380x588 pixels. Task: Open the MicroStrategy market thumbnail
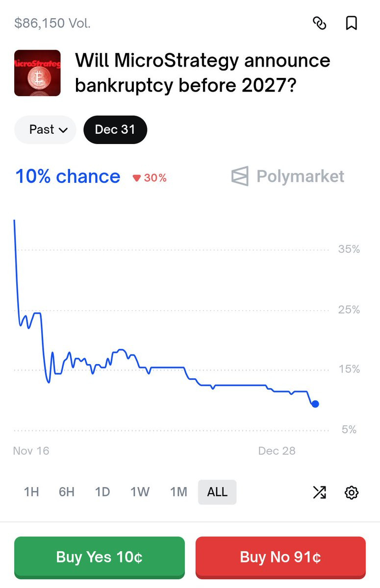[37, 73]
